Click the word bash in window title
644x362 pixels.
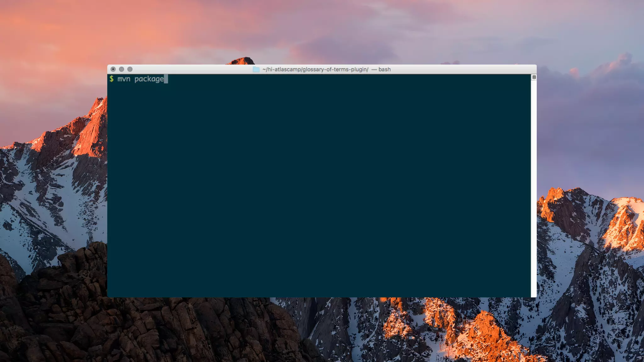point(384,69)
